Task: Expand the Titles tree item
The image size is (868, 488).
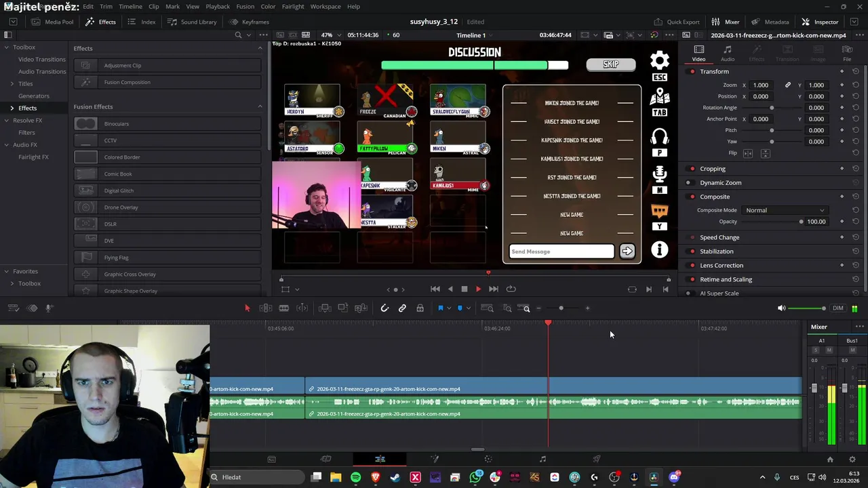Action: coord(12,83)
